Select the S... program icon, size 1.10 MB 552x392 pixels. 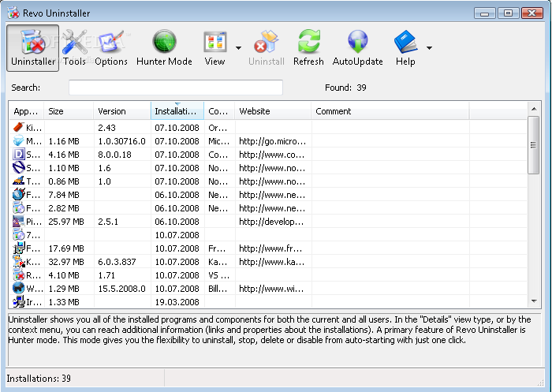pyautogui.click(x=19, y=168)
